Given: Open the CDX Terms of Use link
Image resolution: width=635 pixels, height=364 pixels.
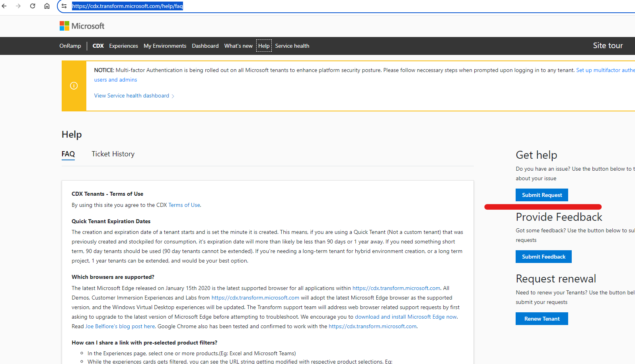Looking at the screenshot, I should [184, 205].
